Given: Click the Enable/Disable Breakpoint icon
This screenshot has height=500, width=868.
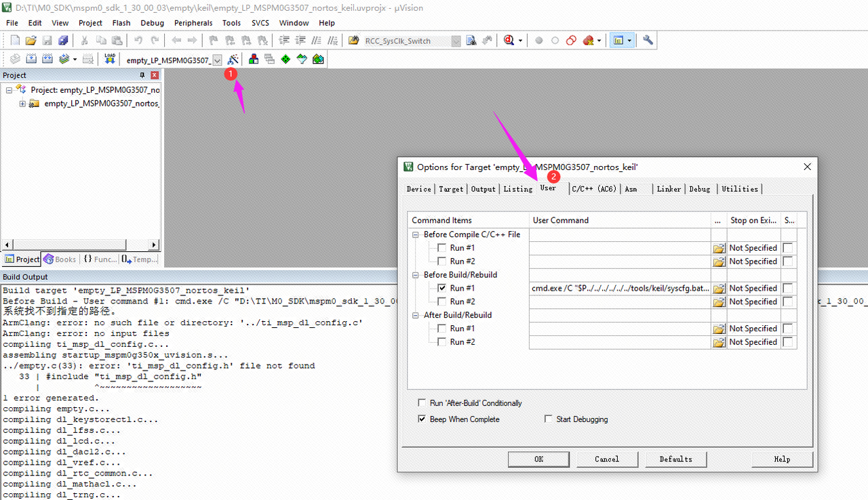Looking at the screenshot, I should tap(555, 41).
